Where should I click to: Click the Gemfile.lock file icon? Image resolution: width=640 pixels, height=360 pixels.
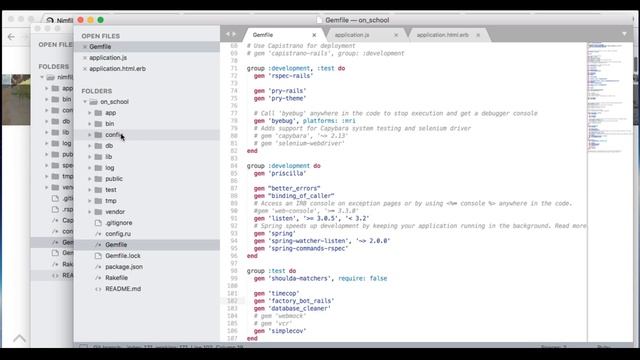tap(98, 256)
